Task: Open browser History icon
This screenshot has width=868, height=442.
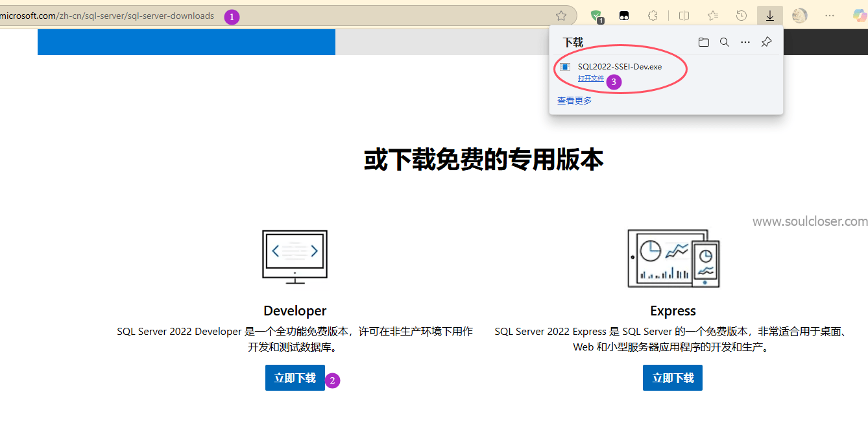Action: 741,16
